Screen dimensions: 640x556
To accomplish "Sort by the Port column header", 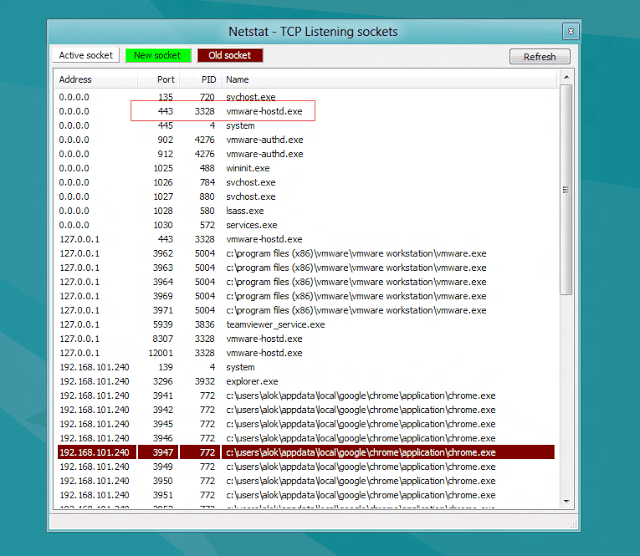I will [x=166, y=79].
